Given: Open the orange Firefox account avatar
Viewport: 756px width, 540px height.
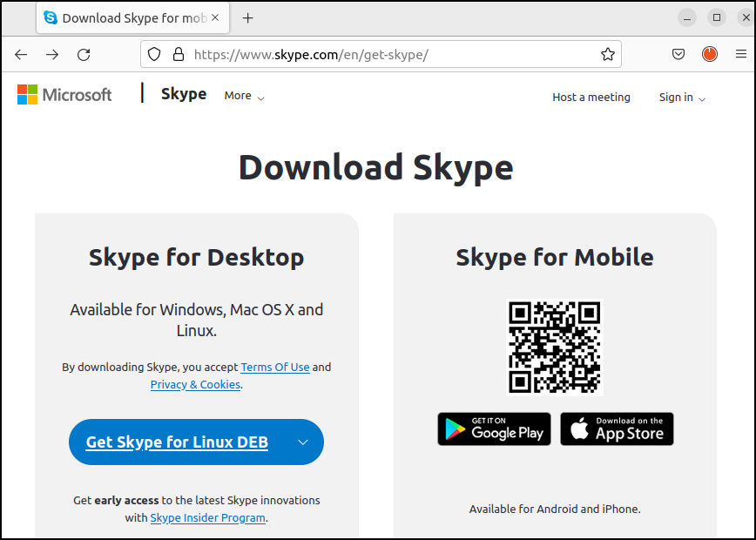Looking at the screenshot, I should (709, 54).
